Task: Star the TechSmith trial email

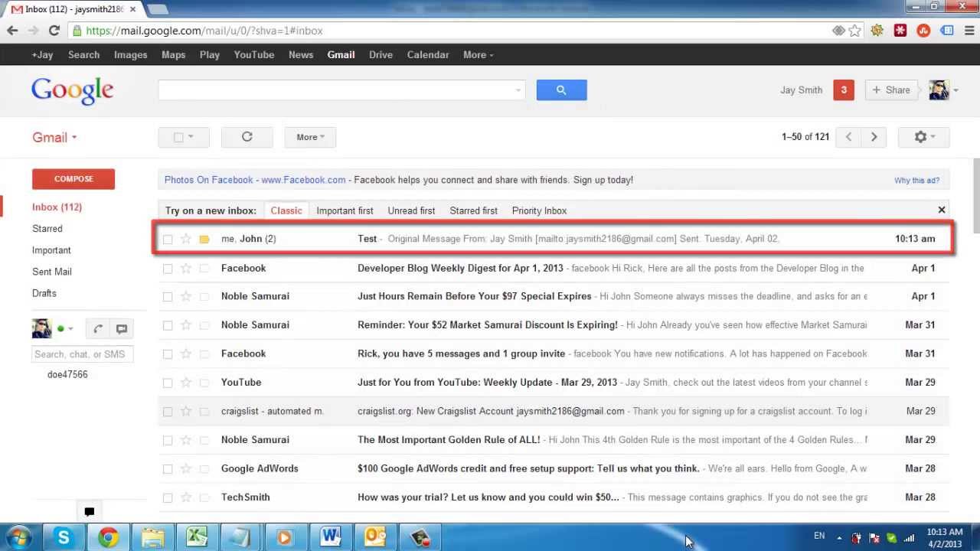Action: 186,497
